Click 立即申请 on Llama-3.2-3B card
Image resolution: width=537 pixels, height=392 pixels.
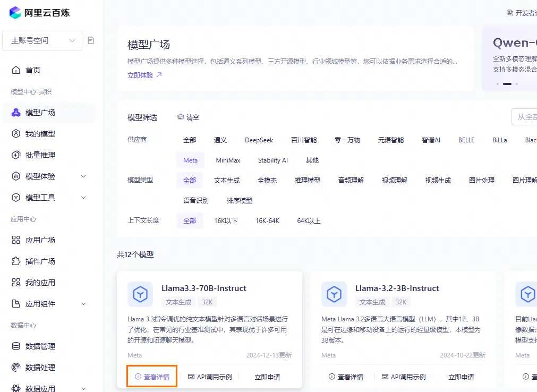coord(461,377)
